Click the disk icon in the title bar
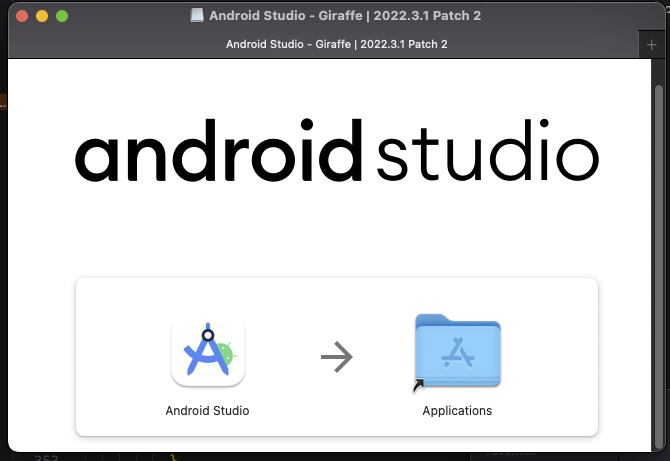The height and width of the screenshot is (461, 670). [197, 16]
